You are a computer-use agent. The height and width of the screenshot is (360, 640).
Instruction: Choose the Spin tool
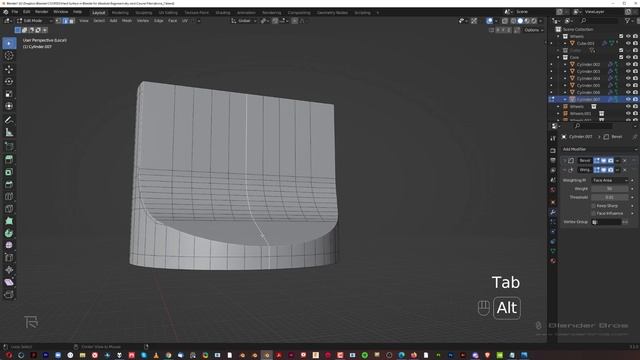point(9,233)
